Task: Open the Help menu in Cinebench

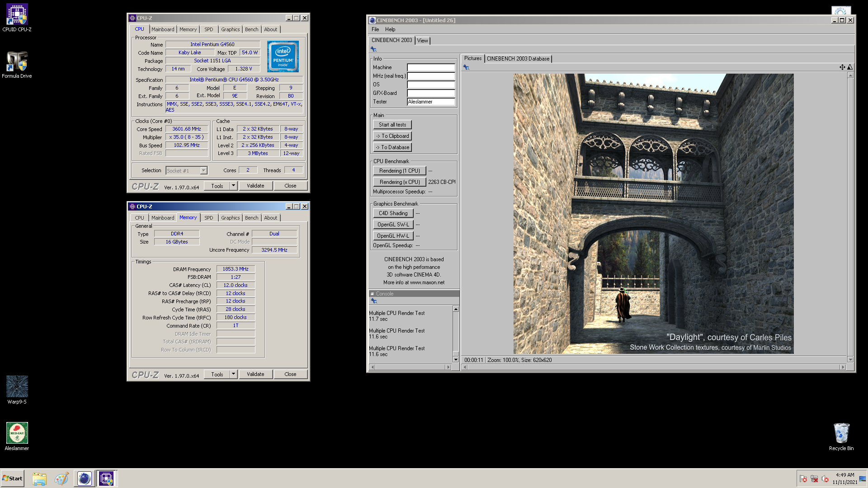Action: (390, 29)
